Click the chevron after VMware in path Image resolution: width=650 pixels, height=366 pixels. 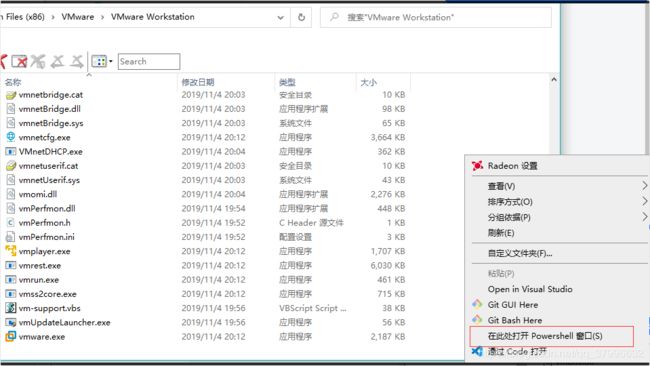click(x=102, y=17)
